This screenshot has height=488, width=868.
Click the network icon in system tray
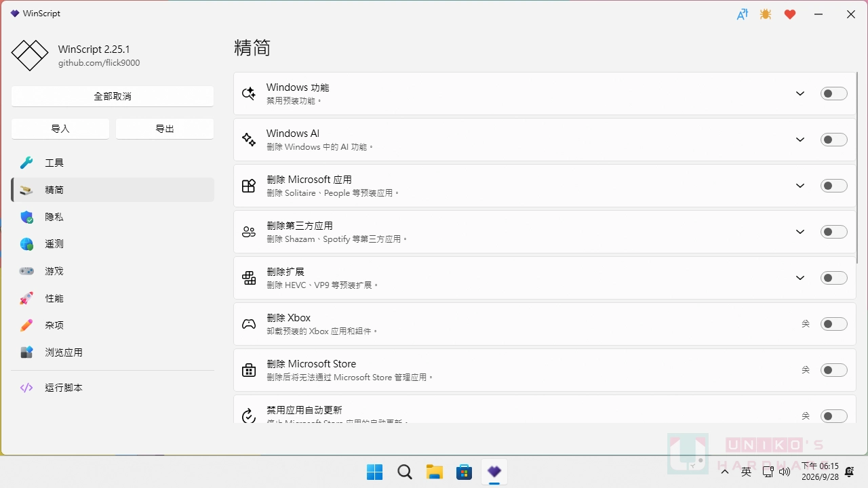(x=768, y=472)
